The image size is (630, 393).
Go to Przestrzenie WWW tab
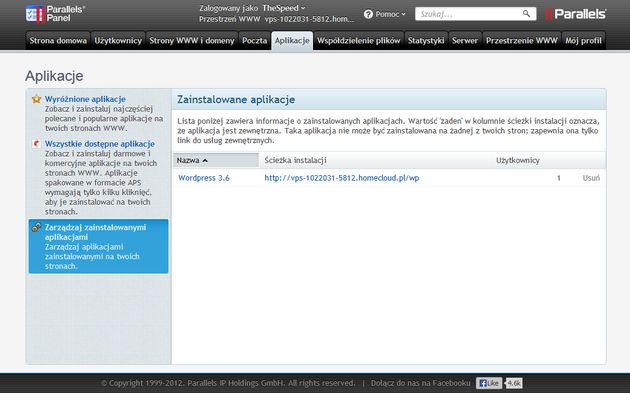click(x=522, y=41)
